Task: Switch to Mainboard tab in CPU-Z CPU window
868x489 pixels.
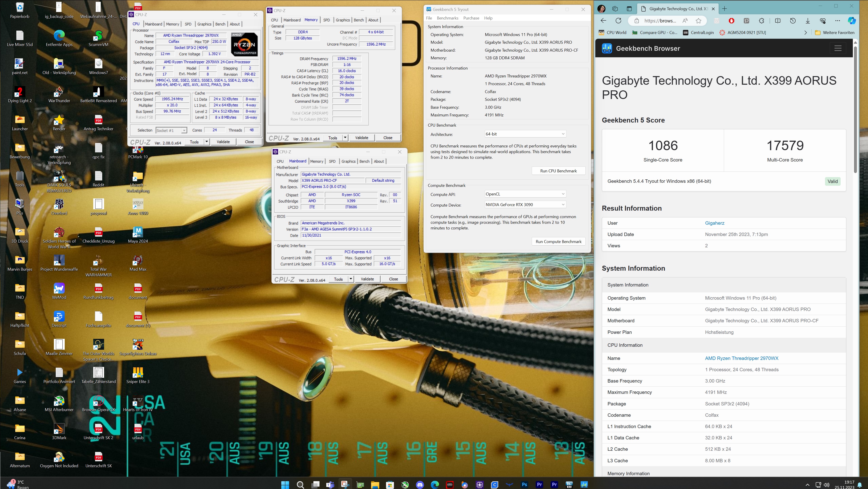Action: pos(153,24)
